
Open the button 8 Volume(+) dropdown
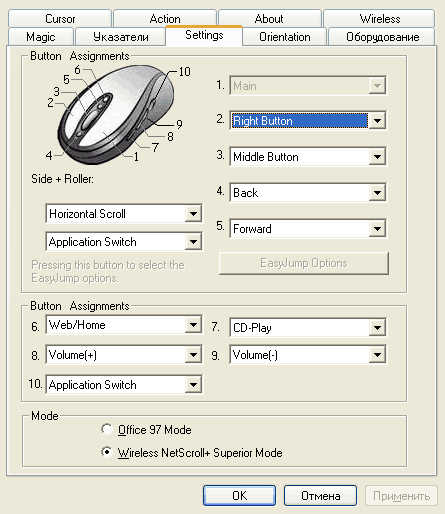(124, 355)
